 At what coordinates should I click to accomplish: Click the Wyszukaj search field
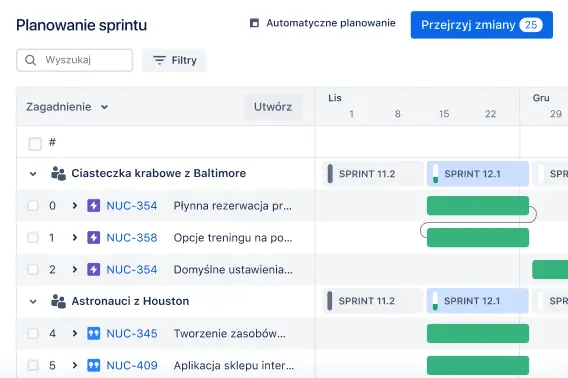point(75,60)
